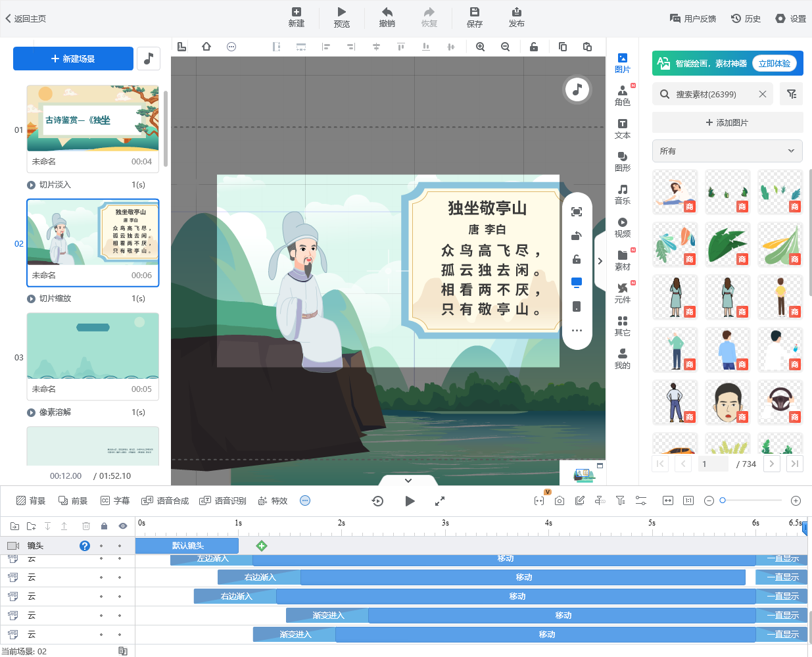The height and width of the screenshot is (657, 812).
Task: Select the 图片 image tab
Action: 623,62
